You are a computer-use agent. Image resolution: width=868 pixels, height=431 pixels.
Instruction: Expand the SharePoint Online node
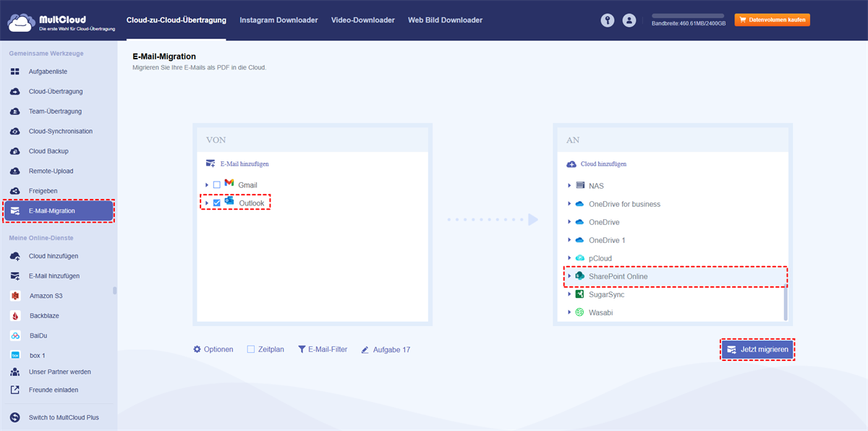click(569, 276)
